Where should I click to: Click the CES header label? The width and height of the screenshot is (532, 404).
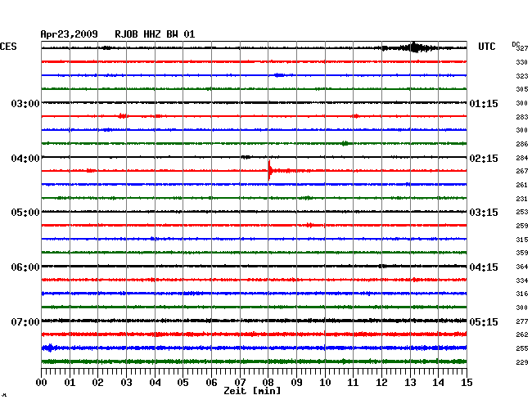(8, 47)
